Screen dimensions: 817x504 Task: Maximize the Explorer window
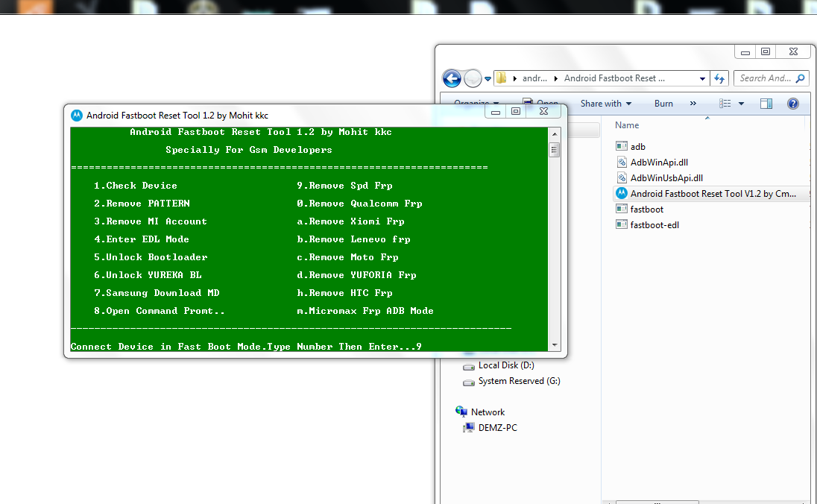pos(766,51)
